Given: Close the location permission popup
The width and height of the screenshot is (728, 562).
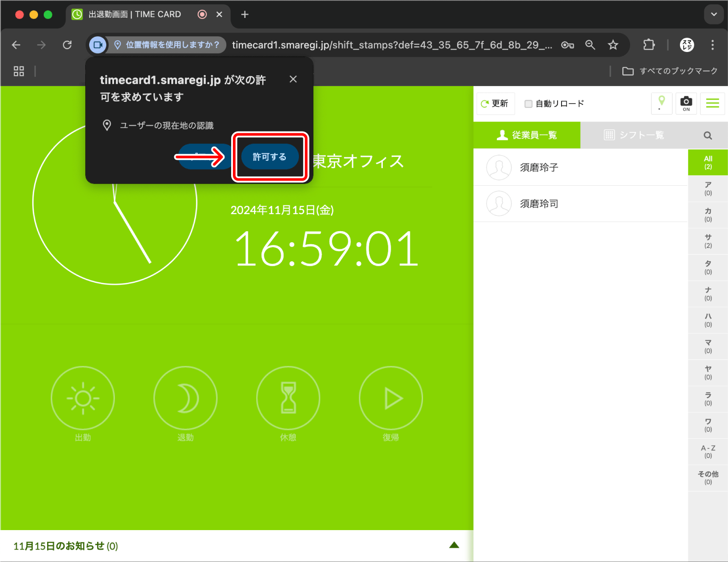Looking at the screenshot, I should tap(293, 79).
